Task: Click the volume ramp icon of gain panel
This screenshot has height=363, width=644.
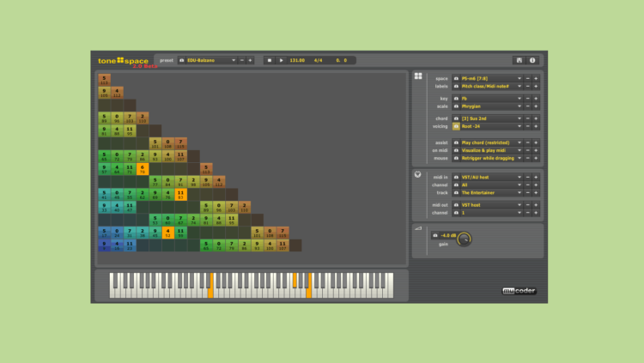Action: [x=418, y=228]
